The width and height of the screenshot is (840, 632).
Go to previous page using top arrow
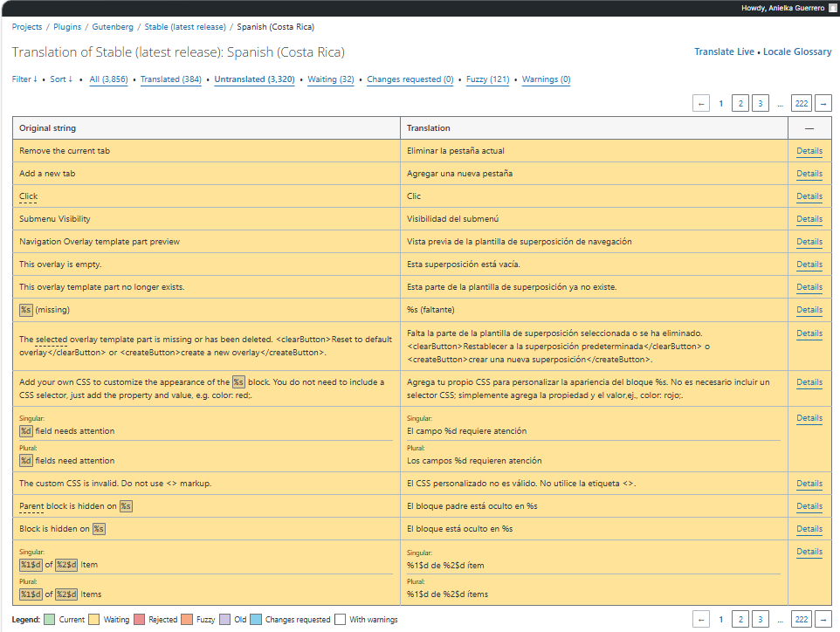(701, 104)
